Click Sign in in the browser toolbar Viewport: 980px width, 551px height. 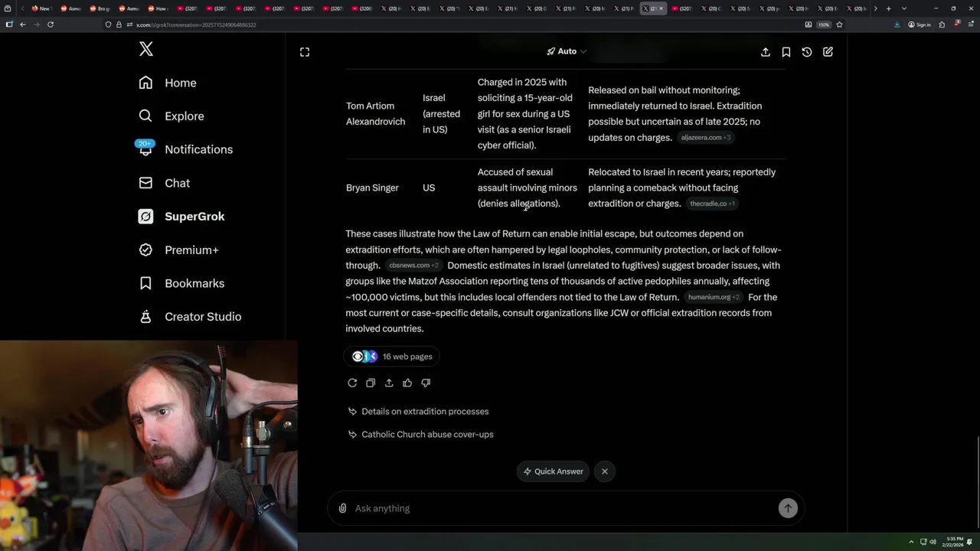[920, 24]
